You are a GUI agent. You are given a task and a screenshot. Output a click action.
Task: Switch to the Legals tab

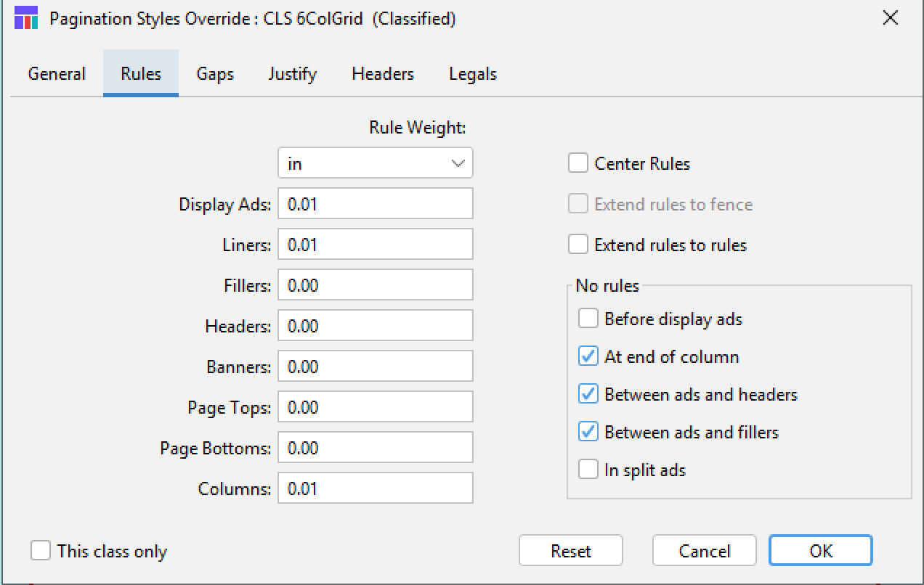[473, 74]
